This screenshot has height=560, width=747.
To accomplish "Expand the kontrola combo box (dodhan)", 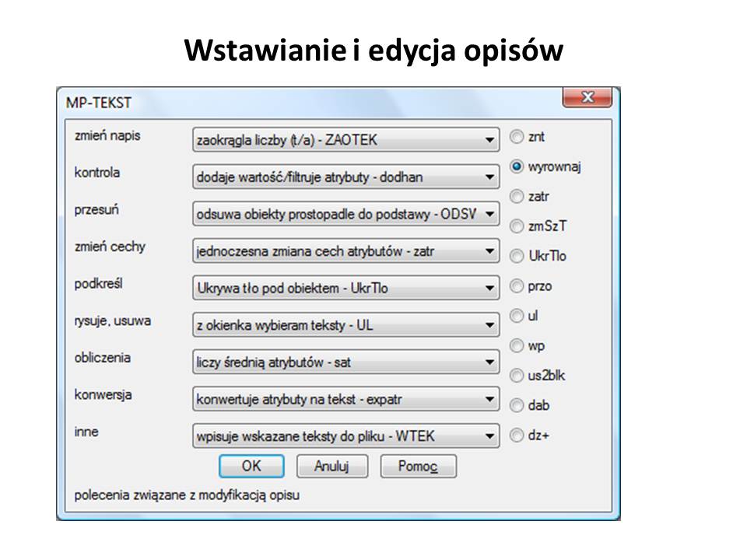I will pyautogui.click(x=345, y=177).
